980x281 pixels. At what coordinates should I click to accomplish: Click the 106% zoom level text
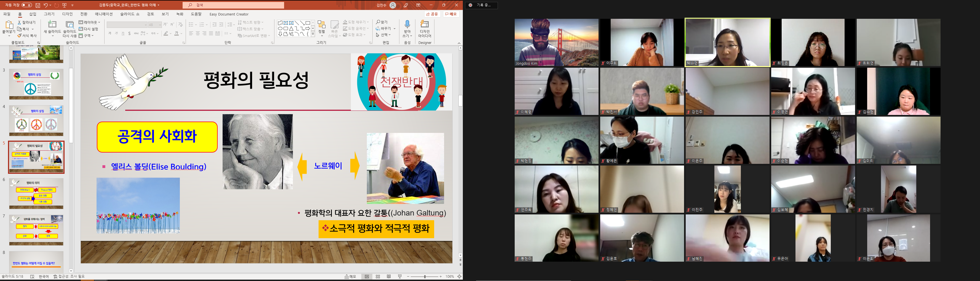450,277
